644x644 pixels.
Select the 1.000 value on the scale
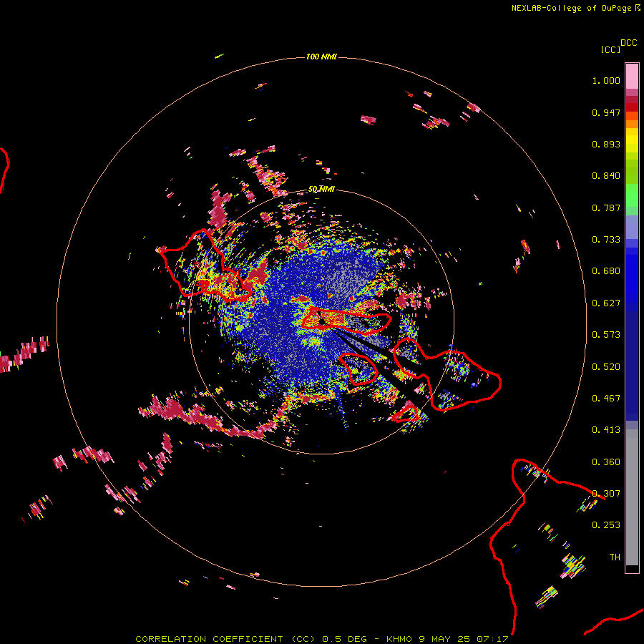pos(606,80)
